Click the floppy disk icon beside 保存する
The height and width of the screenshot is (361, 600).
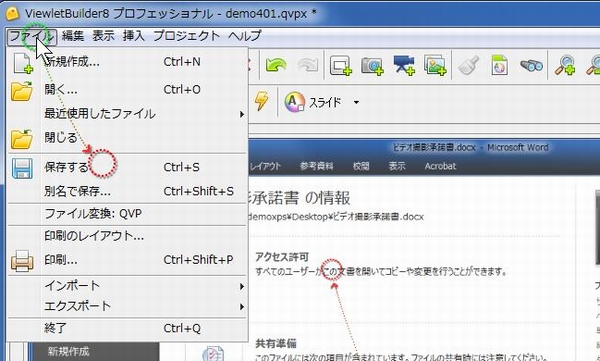click(x=22, y=169)
